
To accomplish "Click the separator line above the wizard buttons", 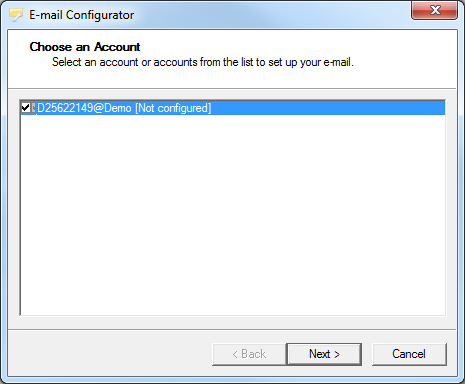I will [232, 330].
